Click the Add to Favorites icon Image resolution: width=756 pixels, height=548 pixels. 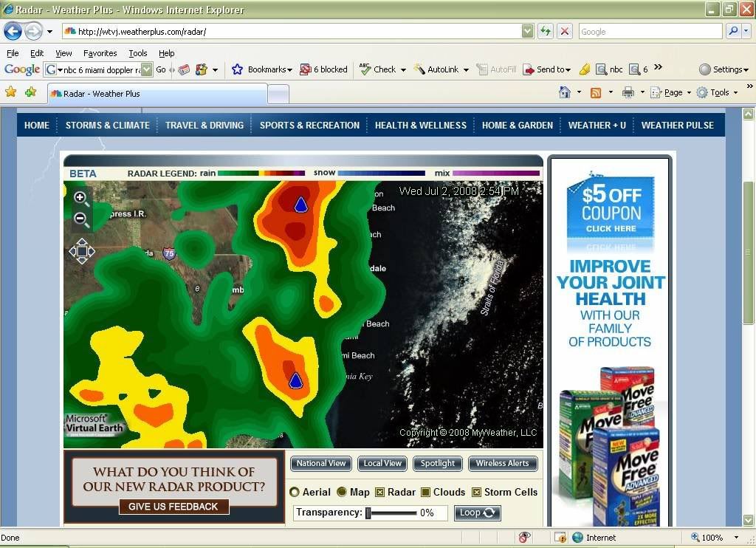click(30, 92)
